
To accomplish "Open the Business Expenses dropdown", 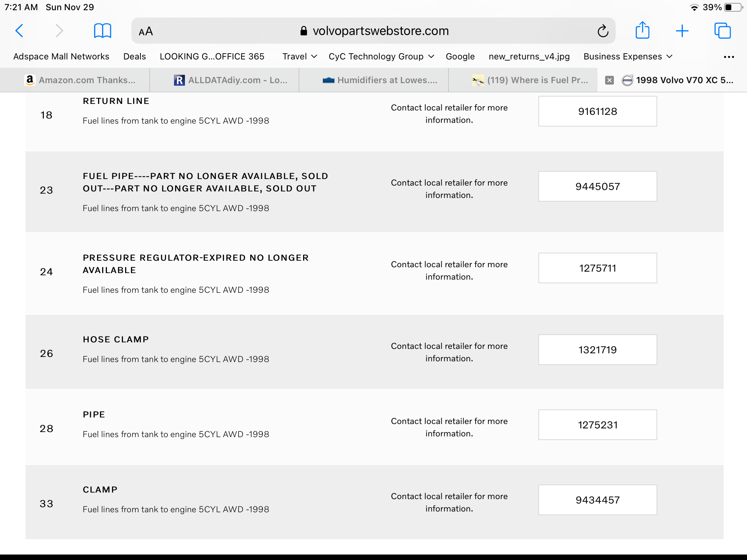I will click(628, 57).
